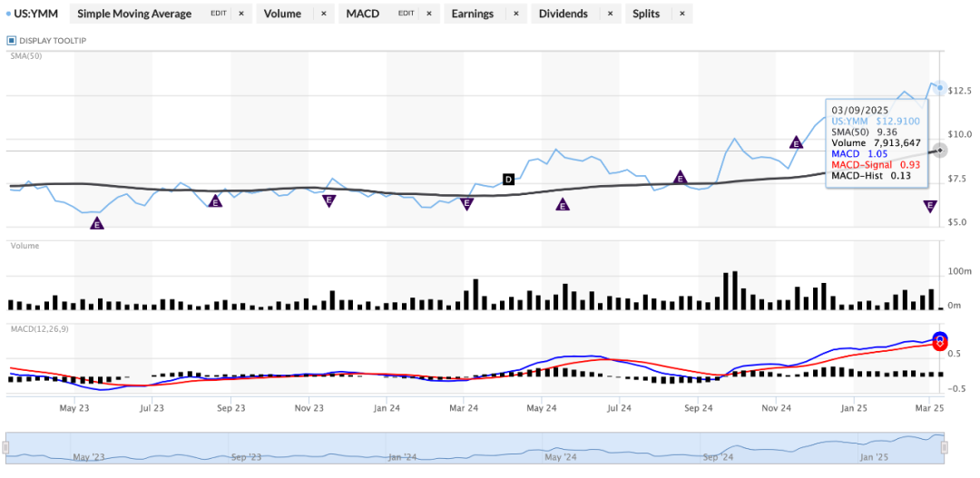Edit the Simple Moving Average settings

click(218, 14)
